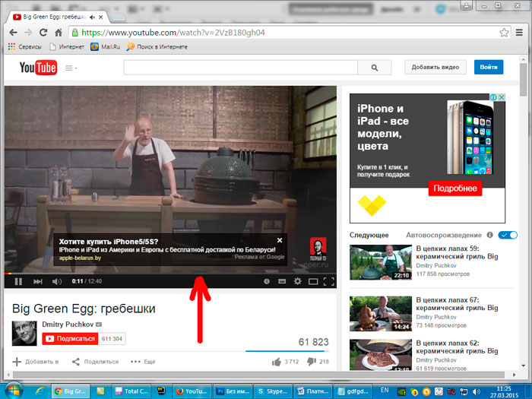Open the Интернет bookmark
Viewport: 532px width, 399px height.
pyautogui.click(x=67, y=47)
